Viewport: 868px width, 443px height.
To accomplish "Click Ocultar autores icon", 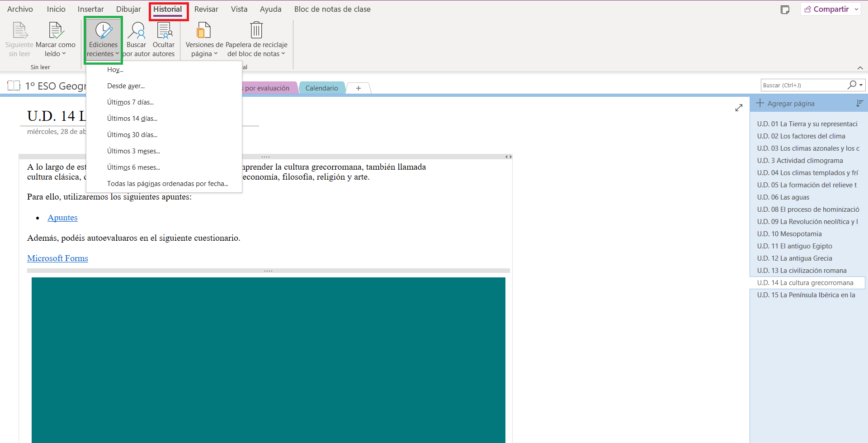I will (164, 30).
